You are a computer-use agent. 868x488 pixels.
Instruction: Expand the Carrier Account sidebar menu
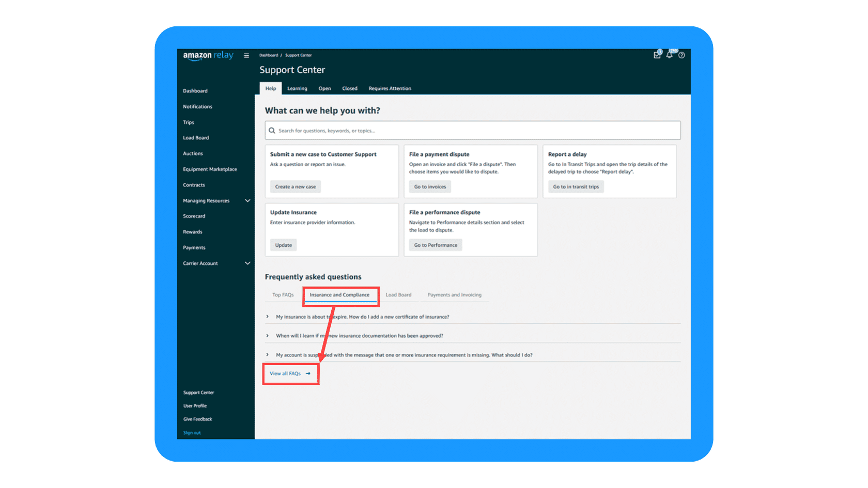coord(247,263)
